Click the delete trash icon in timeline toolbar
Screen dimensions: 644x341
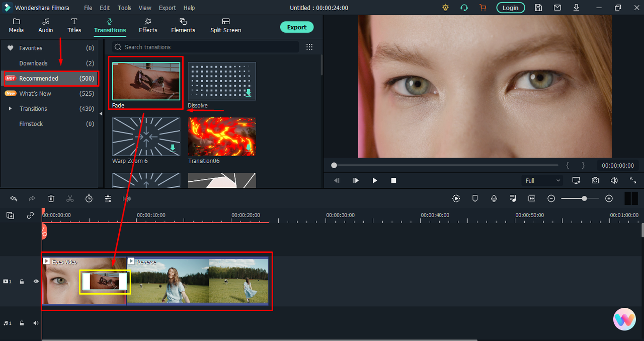(51, 199)
